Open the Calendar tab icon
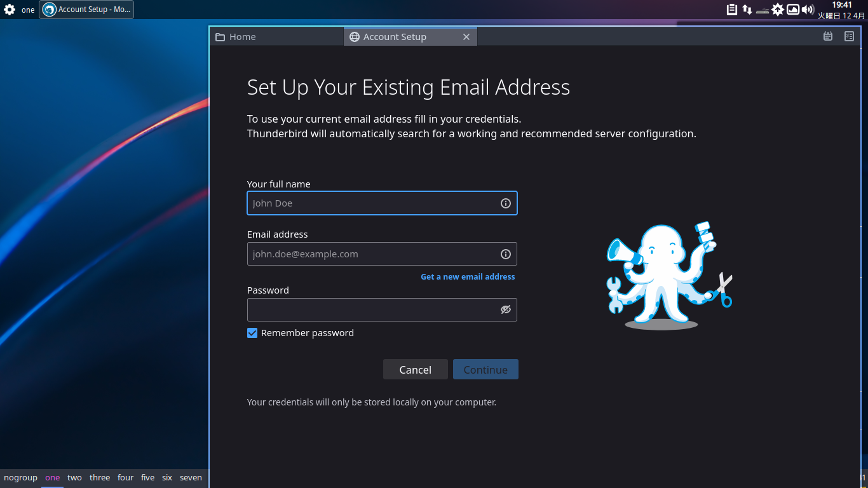 (828, 36)
